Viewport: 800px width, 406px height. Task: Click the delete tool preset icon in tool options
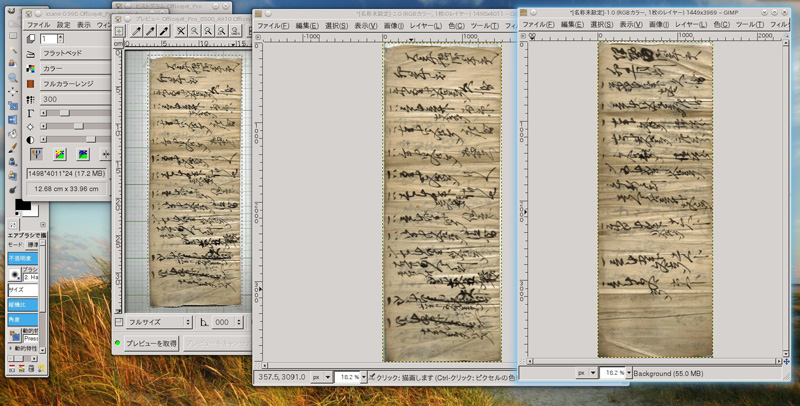pyautogui.click(x=31, y=368)
